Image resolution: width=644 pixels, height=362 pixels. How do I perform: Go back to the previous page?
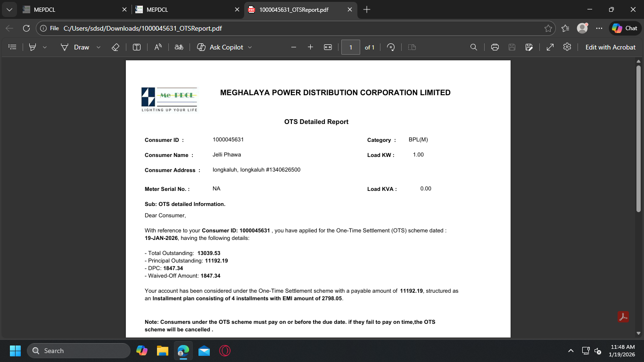[9, 28]
